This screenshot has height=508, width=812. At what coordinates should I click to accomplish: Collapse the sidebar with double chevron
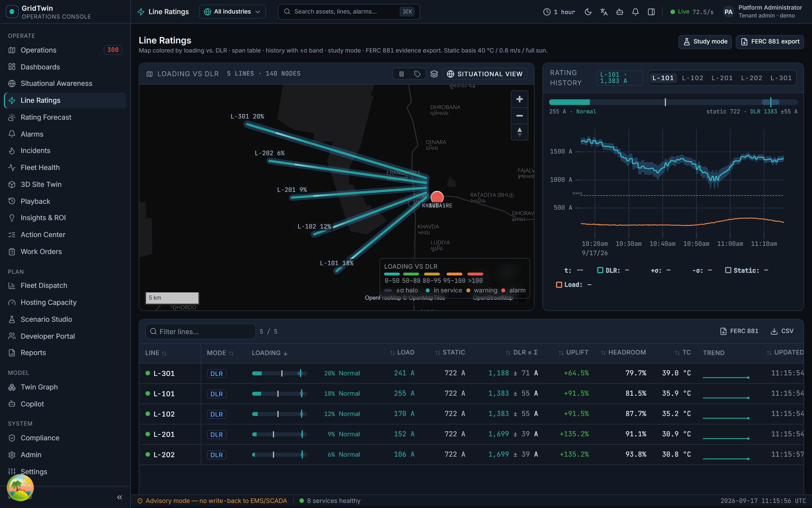coord(120,497)
